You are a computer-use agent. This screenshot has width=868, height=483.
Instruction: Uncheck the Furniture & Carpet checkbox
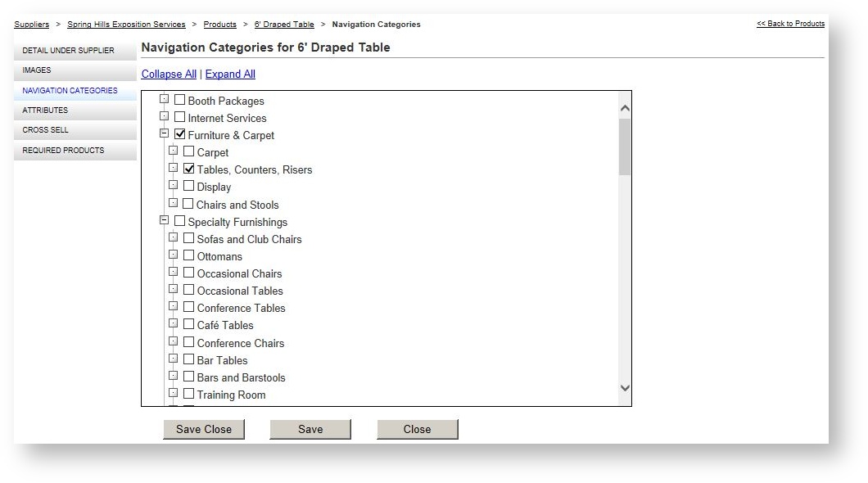click(x=180, y=134)
